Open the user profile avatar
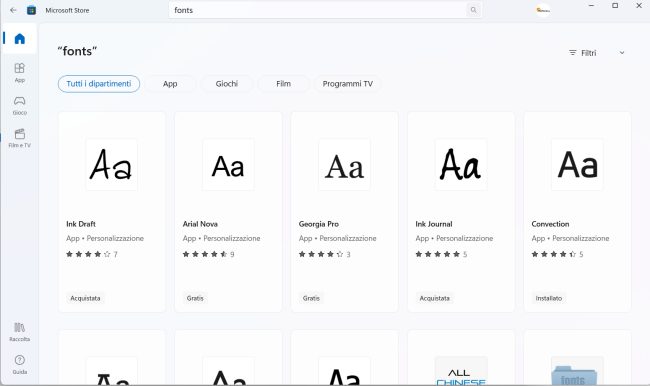This screenshot has height=386, width=650. coord(542,10)
